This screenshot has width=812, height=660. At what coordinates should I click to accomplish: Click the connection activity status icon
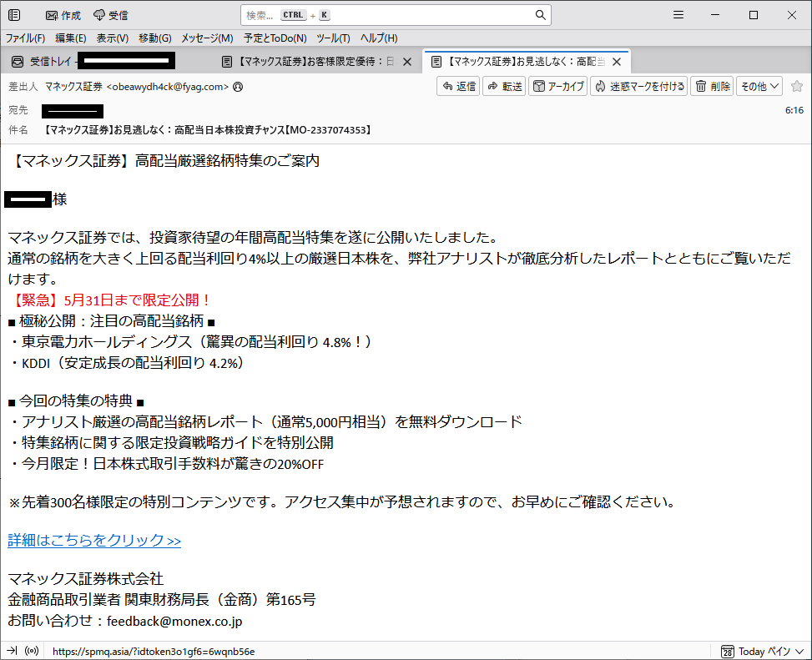click(x=32, y=651)
